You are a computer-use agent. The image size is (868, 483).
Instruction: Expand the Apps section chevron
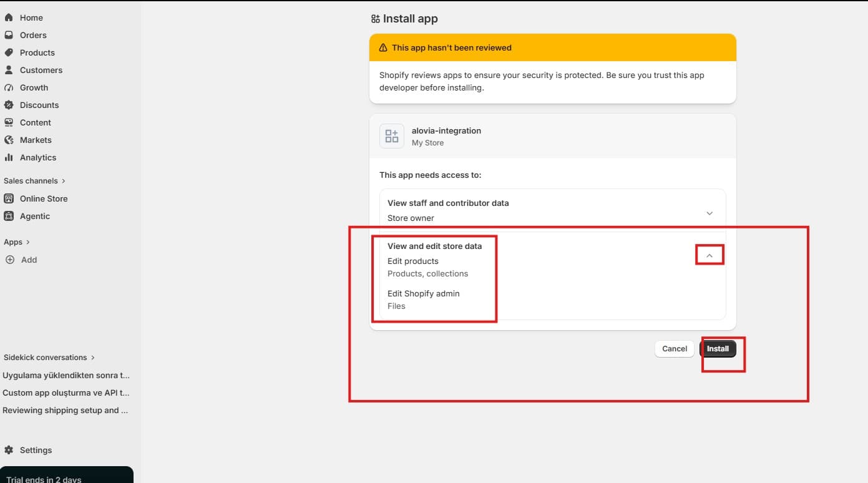[28, 242]
